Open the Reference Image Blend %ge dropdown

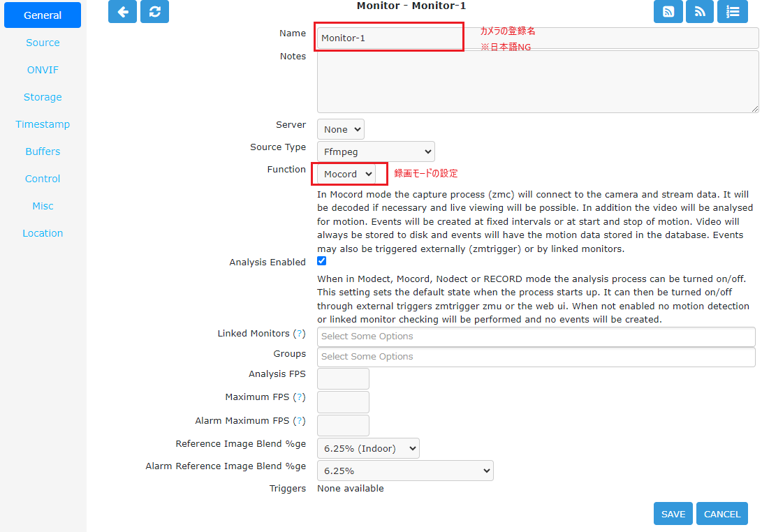click(368, 448)
